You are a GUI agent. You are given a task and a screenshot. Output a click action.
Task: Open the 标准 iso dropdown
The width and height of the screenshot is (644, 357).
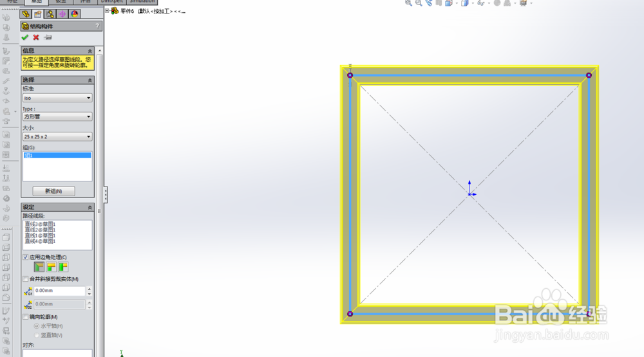[x=57, y=98]
